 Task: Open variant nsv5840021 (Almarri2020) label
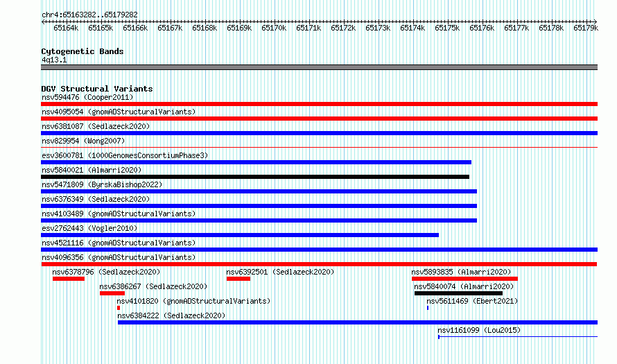[92, 170]
